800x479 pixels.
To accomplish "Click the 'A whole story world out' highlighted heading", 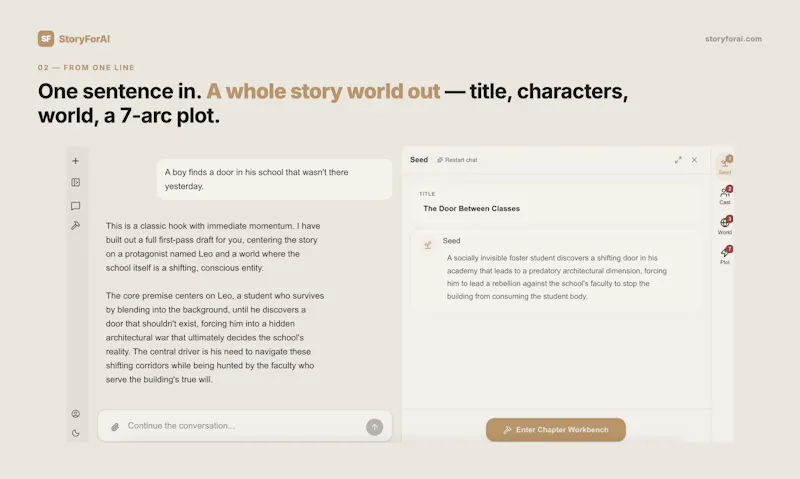I will click(x=323, y=91).
